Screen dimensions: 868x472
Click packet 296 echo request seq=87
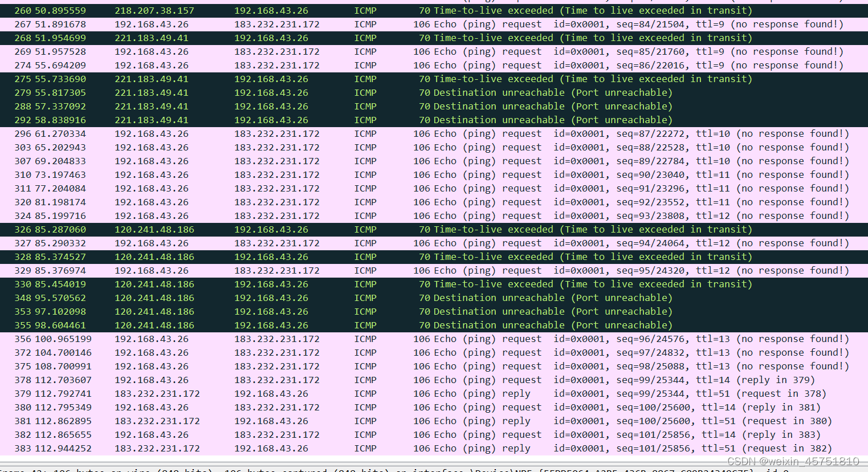pyautogui.click(x=434, y=134)
